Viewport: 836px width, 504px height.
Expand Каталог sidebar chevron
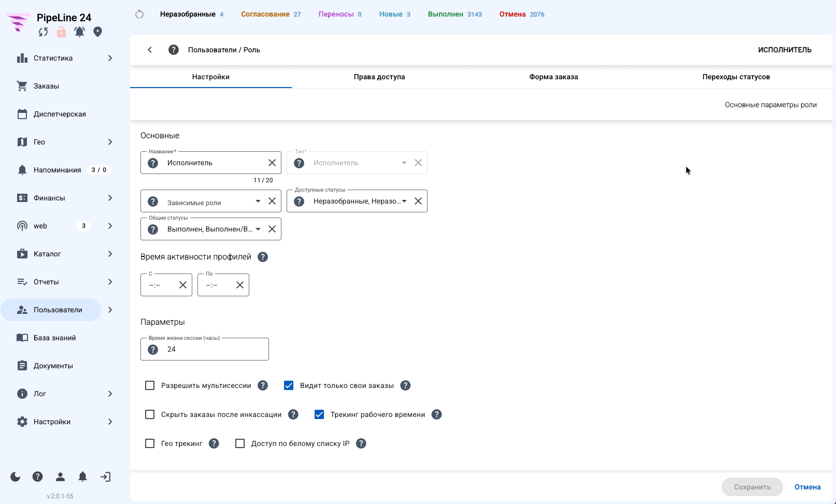[110, 254]
